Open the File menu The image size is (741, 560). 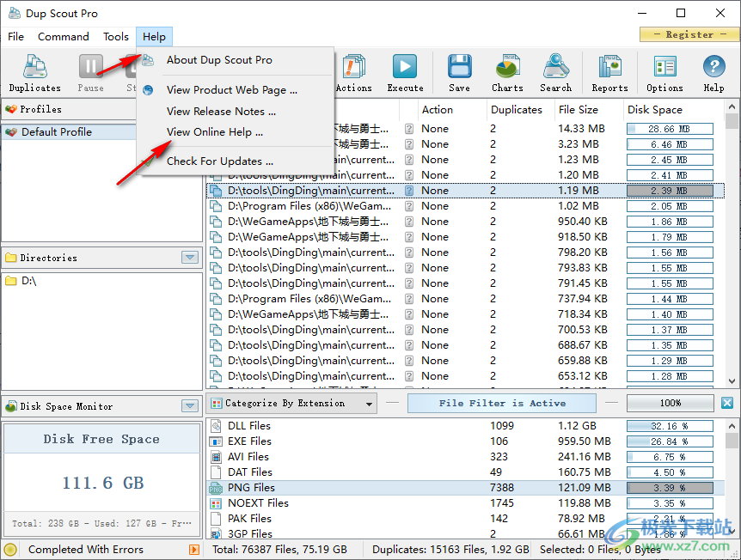coord(15,37)
